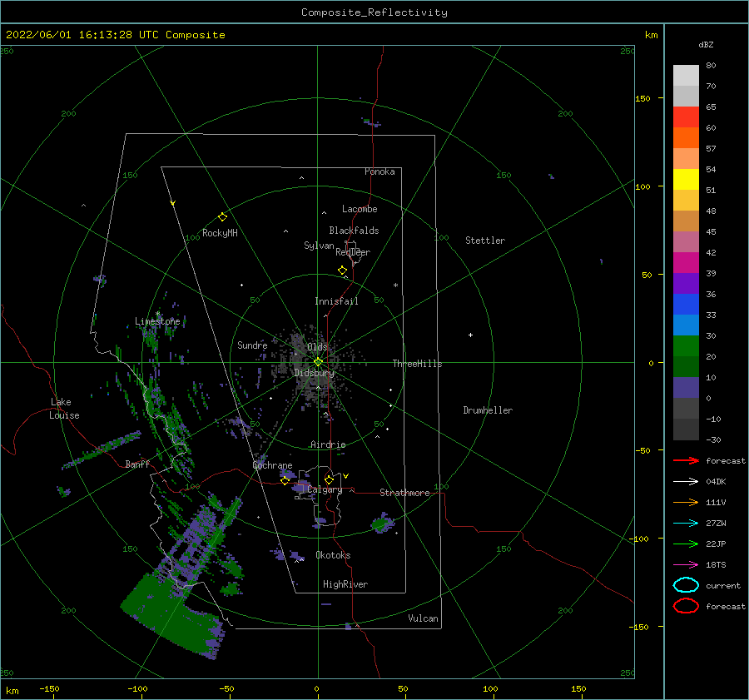Click the red forecast arrow legend icon

(x=686, y=460)
